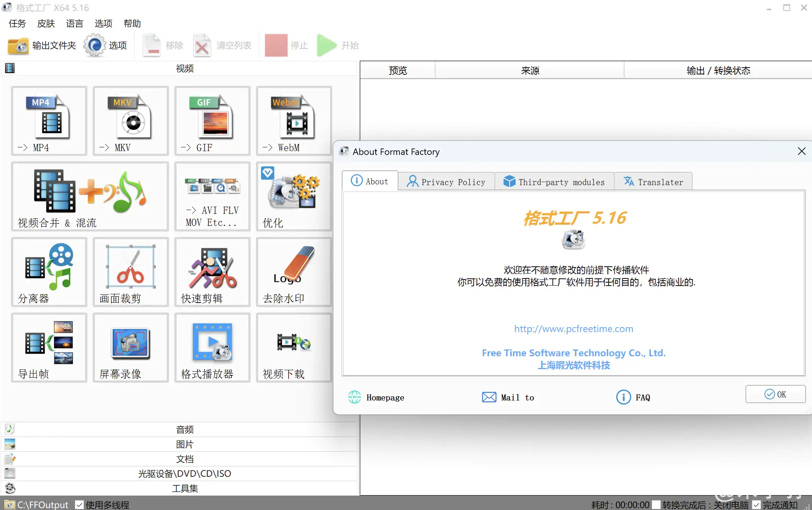The height and width of the screenshot is (510, 812).
Task: Click the OK button in About dialog
Action: 775,394
